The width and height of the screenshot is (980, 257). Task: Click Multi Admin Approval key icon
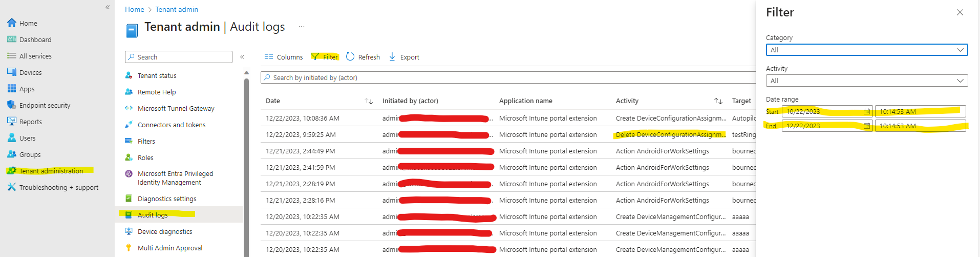click(x=129, y=248)
